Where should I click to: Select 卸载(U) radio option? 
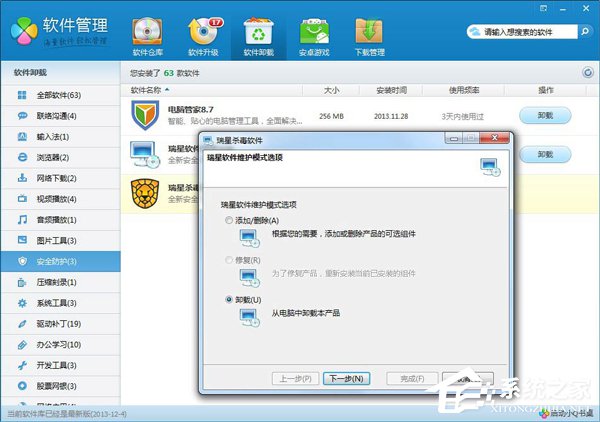pos(229,300)
